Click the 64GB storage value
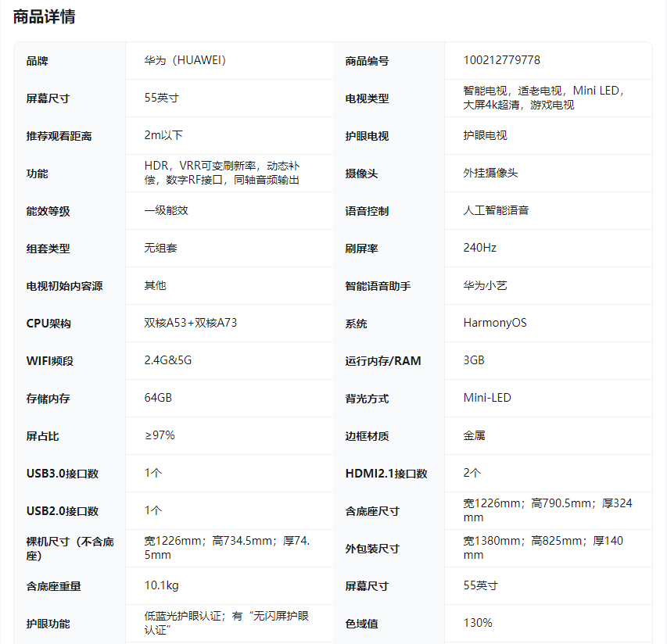 pyautogui.click(x=158, y=398)
